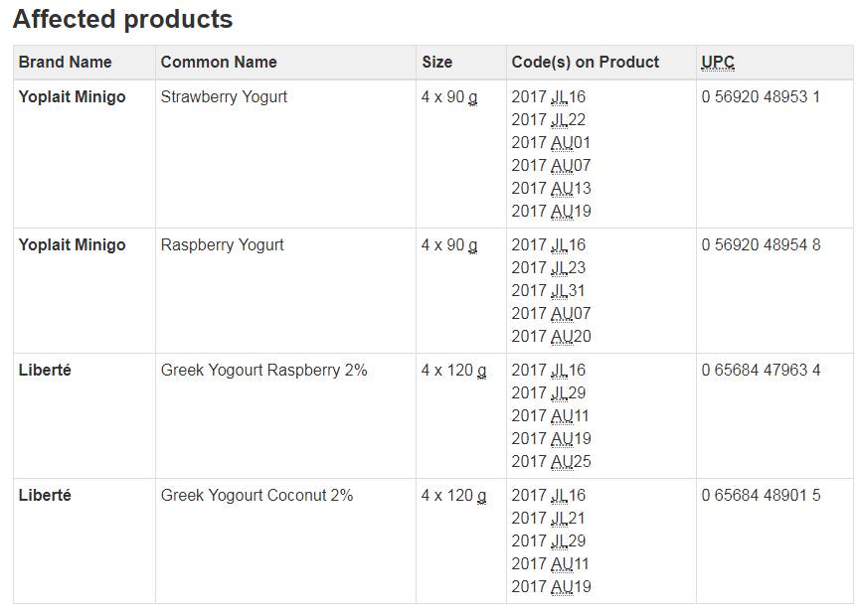Click UPC number 0 65684 48901 5
857x616 pixels.
(761, 495)
